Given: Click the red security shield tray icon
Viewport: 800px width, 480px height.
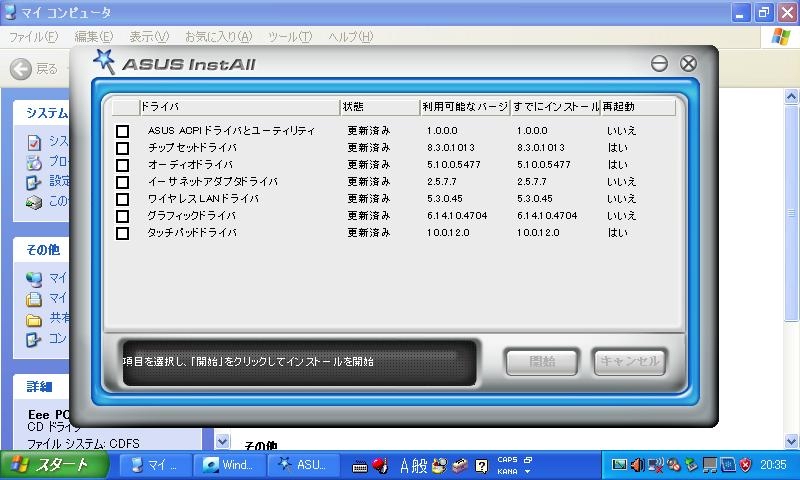Looking at the screenshot, I should click(x=746, y=465).
